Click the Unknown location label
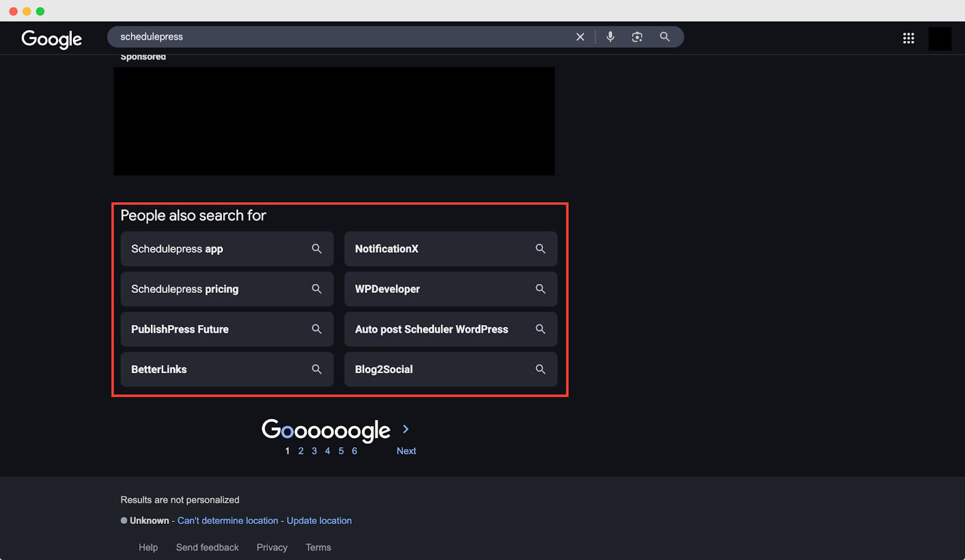Screen dimensions: 965x560 pos(150,521)
